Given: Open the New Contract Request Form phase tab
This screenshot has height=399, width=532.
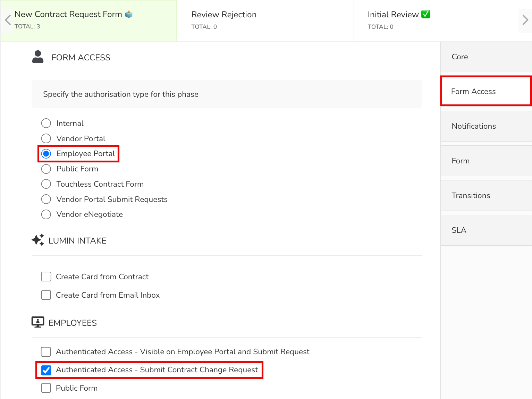Looking at the screenshot, I should pyautogui.click(x=89, y=20).
